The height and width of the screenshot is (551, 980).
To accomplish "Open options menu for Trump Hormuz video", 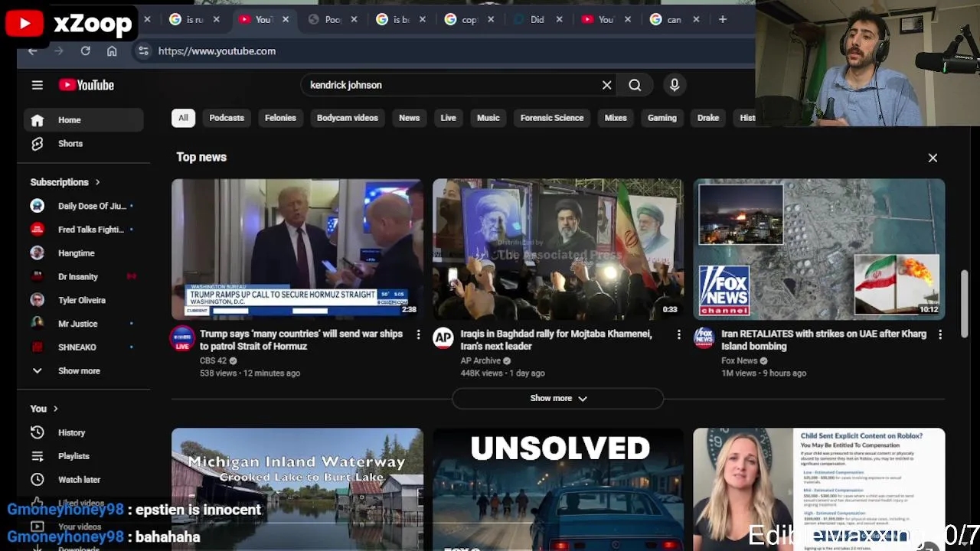I will (418, 334).
